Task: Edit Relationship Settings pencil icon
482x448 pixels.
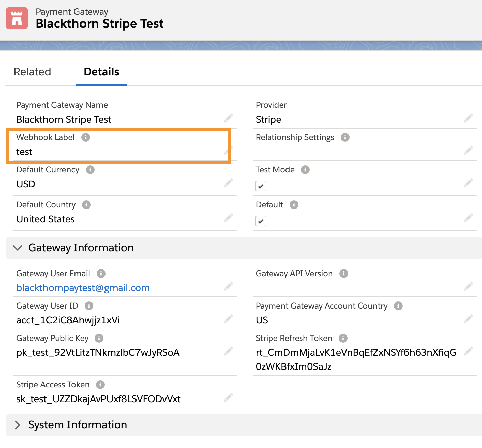Action: coord(469,150)
